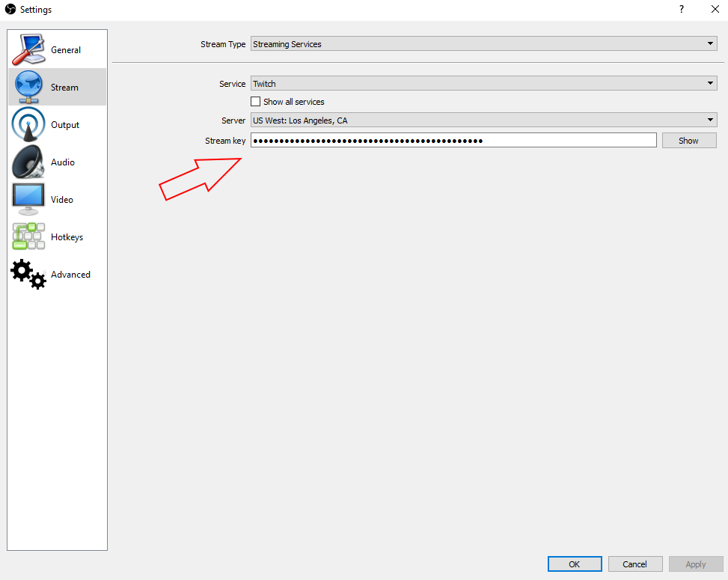
Task: Click the Hotkeys keyboard icon
Action: click(x=28, y=236)
